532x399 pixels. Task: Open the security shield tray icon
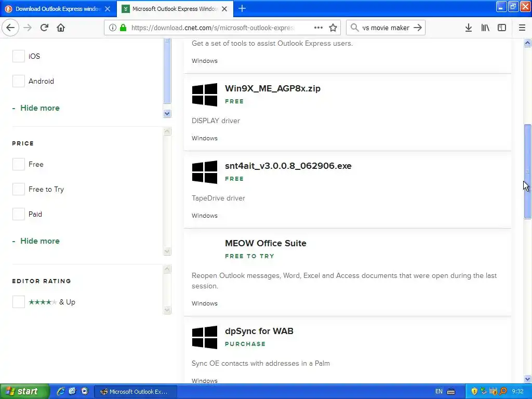(474, 392)
